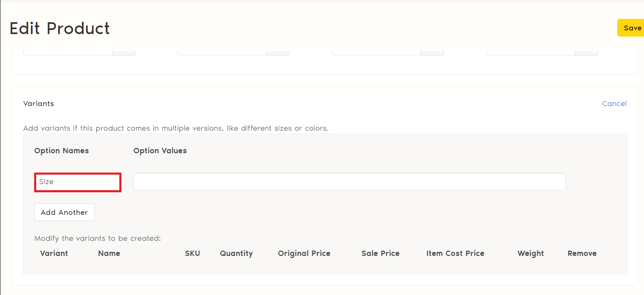Click the Cancel link in Variants
Screen dimensions: 644x295
[x=614, y=104]
